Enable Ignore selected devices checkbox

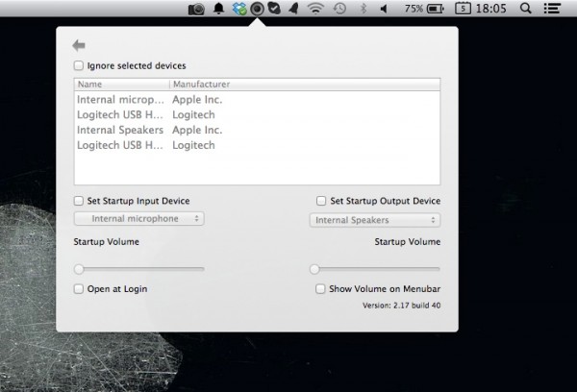click(x=79, y=65)
